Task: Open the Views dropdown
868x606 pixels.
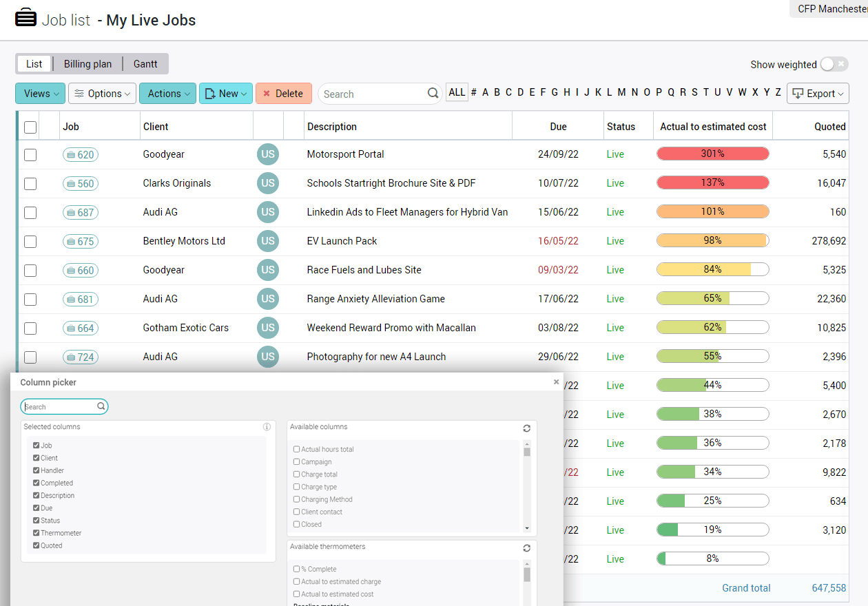Action: (x=41, y=94)
